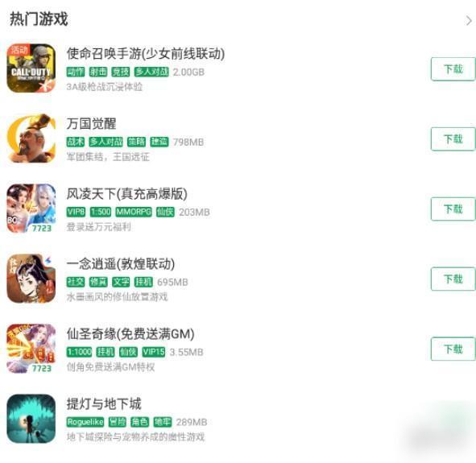This screenshot has height=463, width=476.
Task: Download 使命召唤手游 with 下载 button
Action: point(453,69)
